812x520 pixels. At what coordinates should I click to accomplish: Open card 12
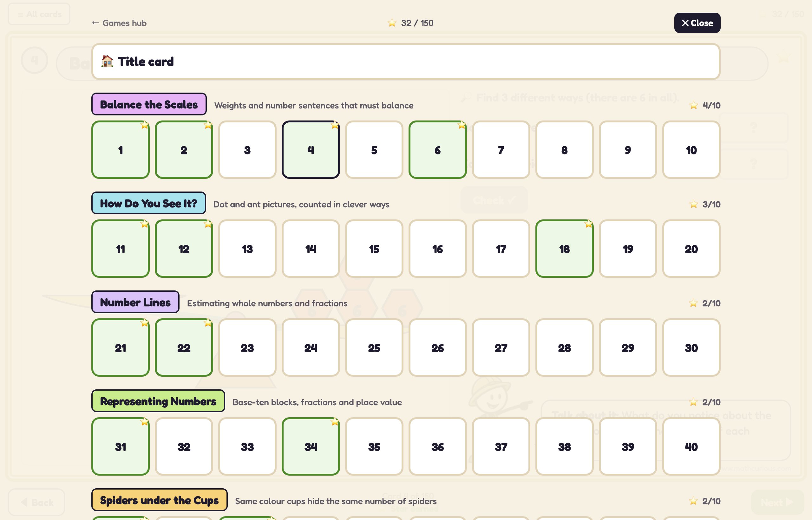click(x=184, y=249)
